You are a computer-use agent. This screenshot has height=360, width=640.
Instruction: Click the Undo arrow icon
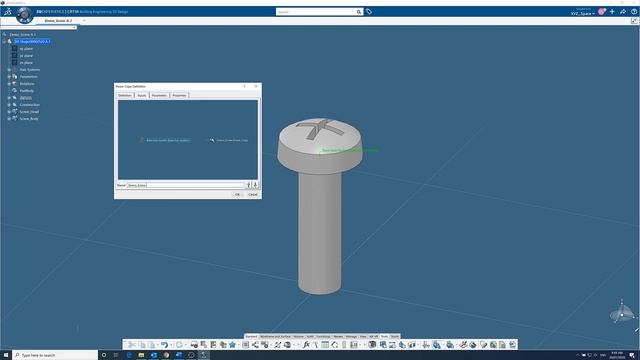164,345
